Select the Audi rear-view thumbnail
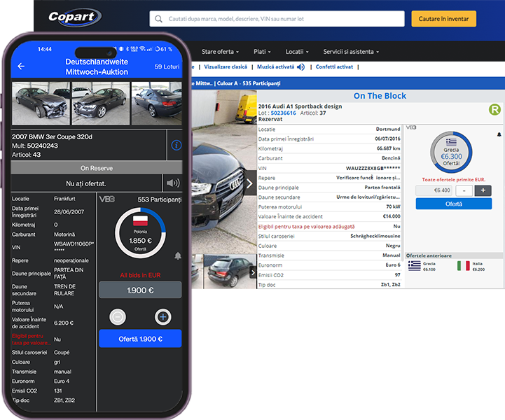The width and height of the screenshot is (505, 420). (228, 271)
